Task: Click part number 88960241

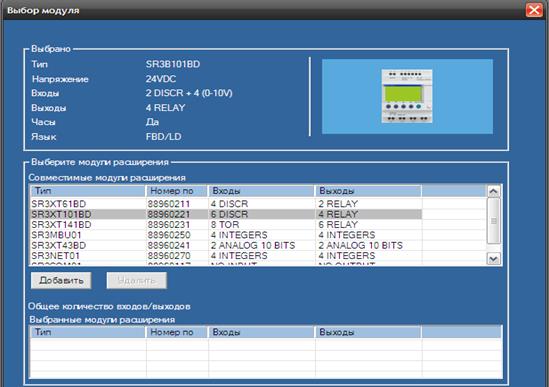Action: click(x=169, y=246)
